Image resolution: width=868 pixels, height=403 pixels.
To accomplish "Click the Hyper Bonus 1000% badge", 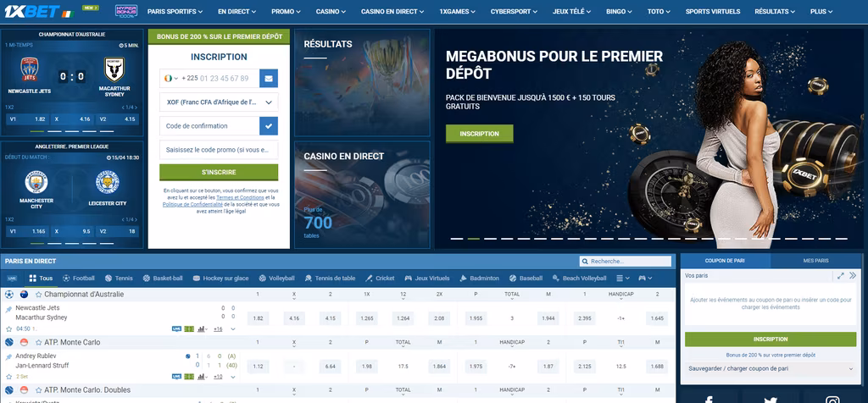I will (126, 11).
